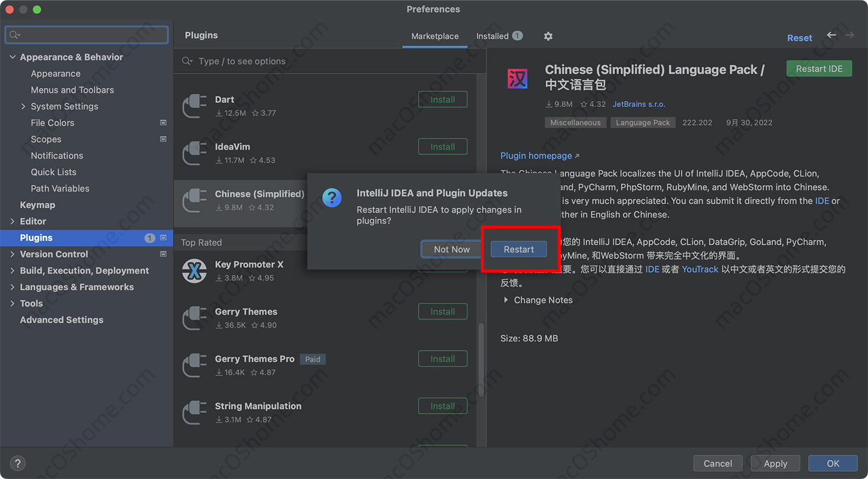Click the magnifier icon in the plugin search
Viewport: 868px width, 479px height.
click(187, 61)
